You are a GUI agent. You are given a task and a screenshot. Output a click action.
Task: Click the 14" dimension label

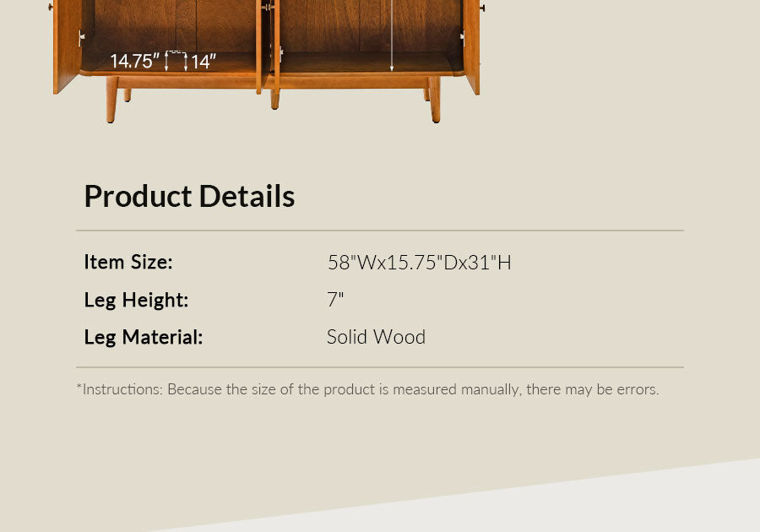pos(204,62)
